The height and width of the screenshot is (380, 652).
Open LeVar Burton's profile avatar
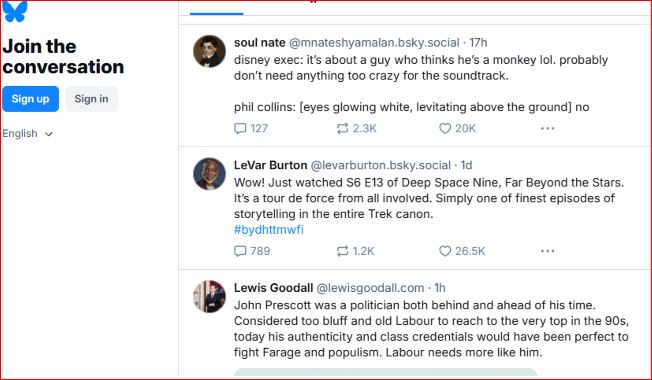(210, 174)
